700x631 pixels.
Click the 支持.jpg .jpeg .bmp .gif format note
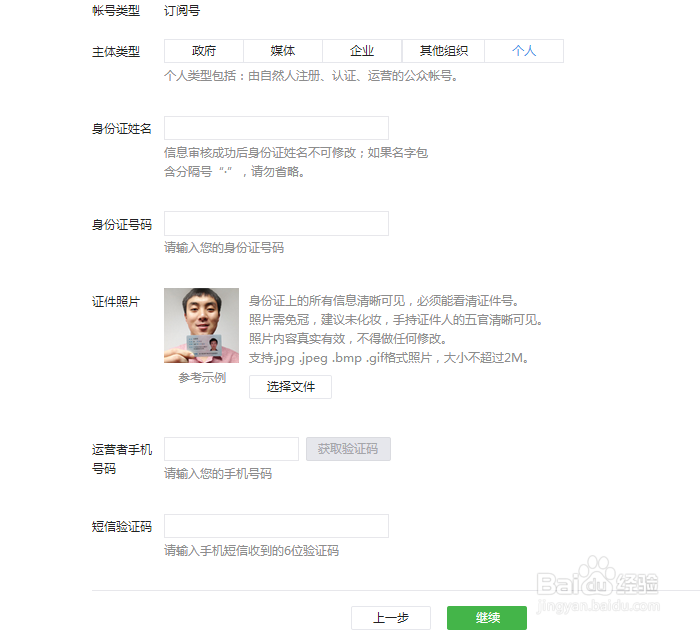coord(389,358)
